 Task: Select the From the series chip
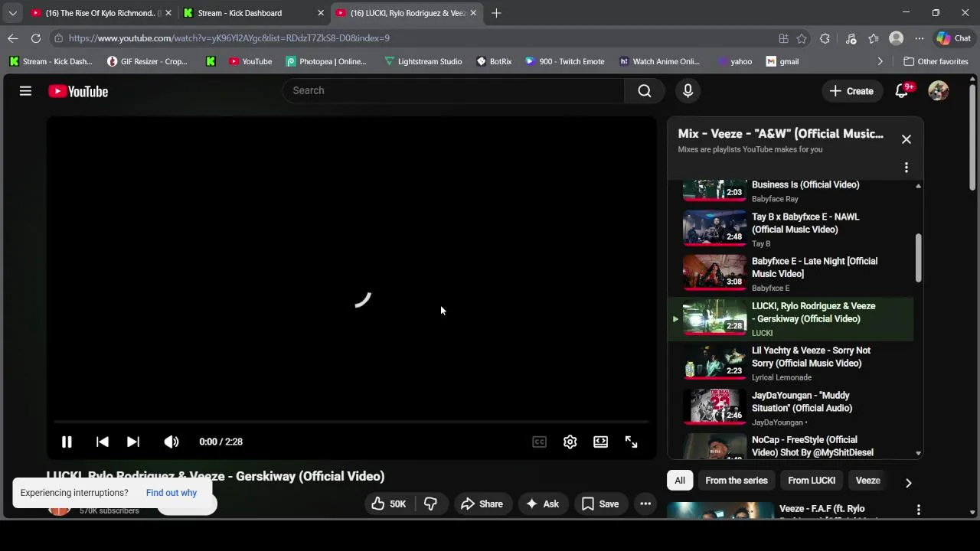[737, 481]
